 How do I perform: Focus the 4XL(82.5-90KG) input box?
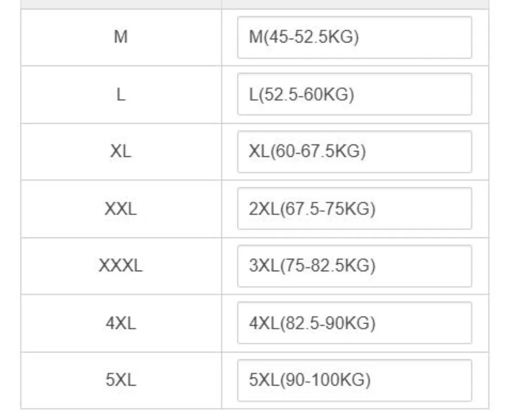point(354,323)
